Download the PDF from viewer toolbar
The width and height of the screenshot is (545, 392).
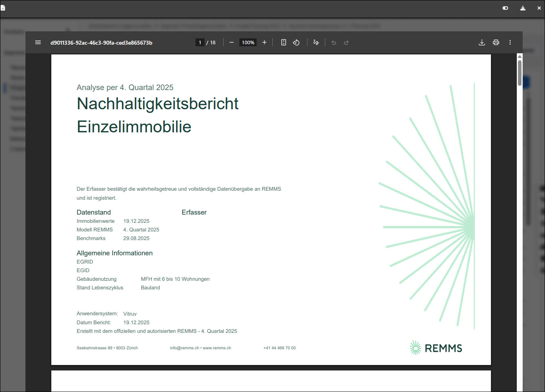(x=482, y=42)
